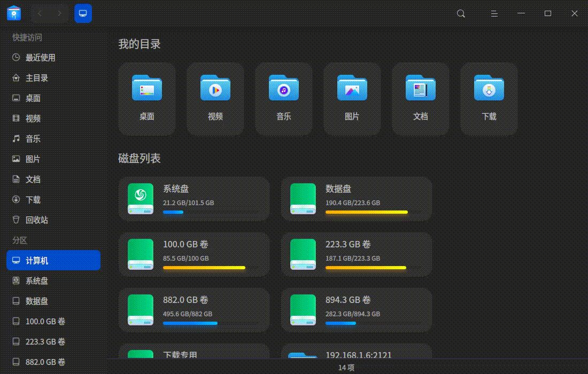Click the 85.5 GB/100 GB text

(x=185, y=258)
